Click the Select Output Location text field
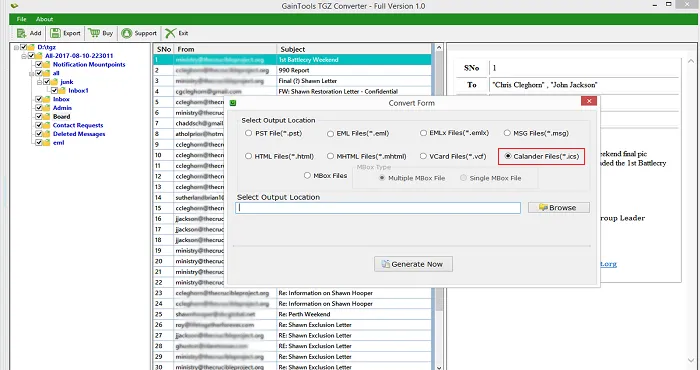This screenshot has width=700, height=370. (x=378, y=208)
